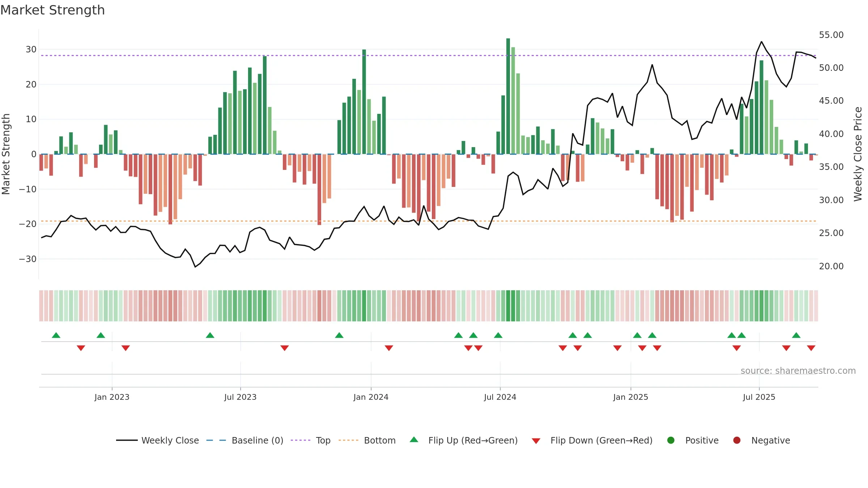Image resolution: width=868 pixels, height=488 pixels.
Task: Click the Positive legend label
Action: pyautogui.click(x=702, y=440)
